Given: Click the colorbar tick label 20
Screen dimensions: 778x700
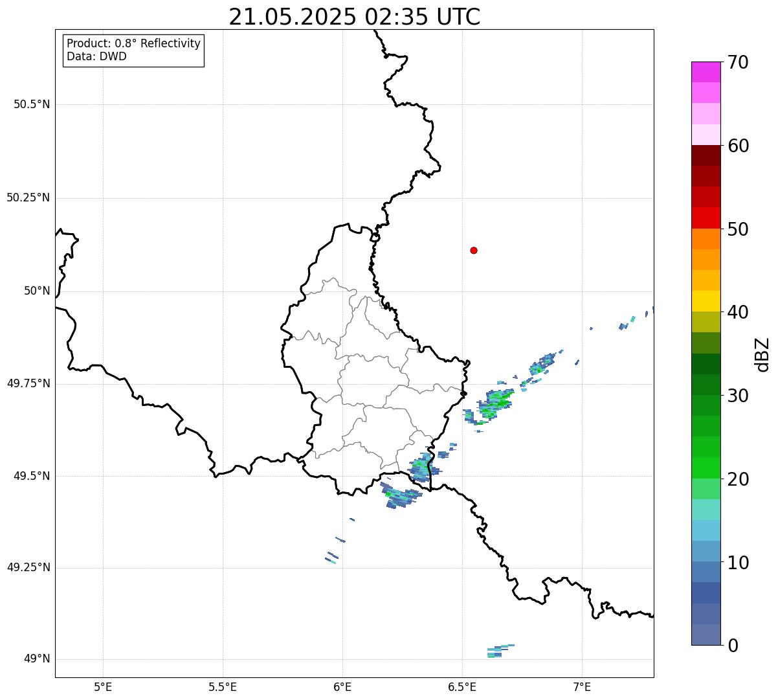Looking at the screenshot, I should [x=738, y=479].
